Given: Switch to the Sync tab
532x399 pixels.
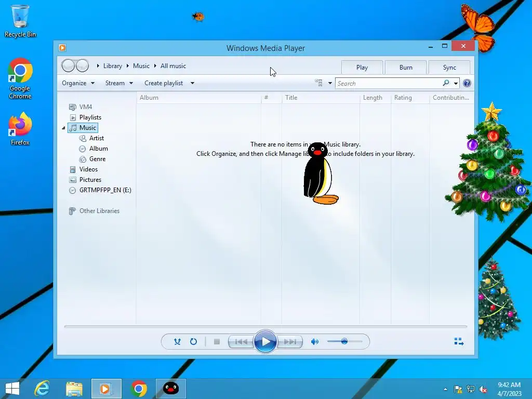Looking at the screenshot, I should [449, 67].
